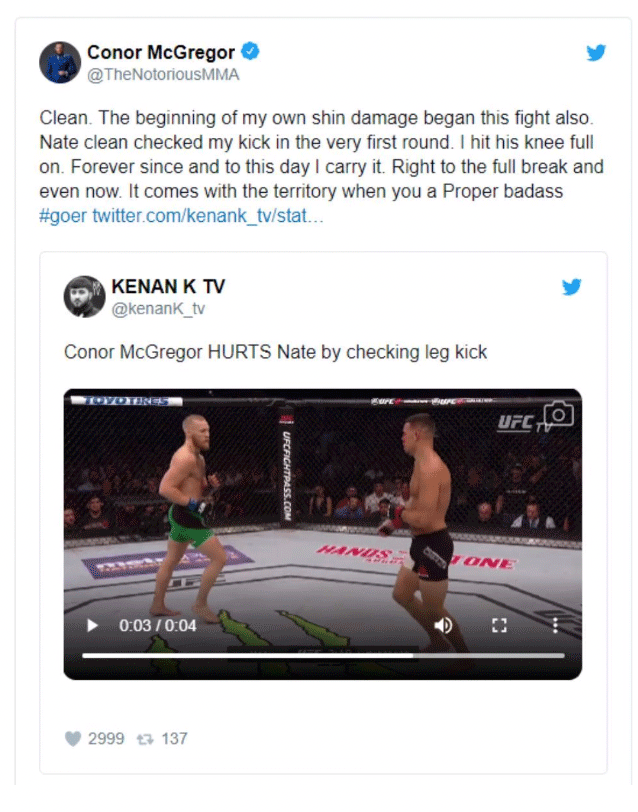Retweet using the retweet arrows icon
The height and width of the screenshot is (812, 638).
(145, 739)
